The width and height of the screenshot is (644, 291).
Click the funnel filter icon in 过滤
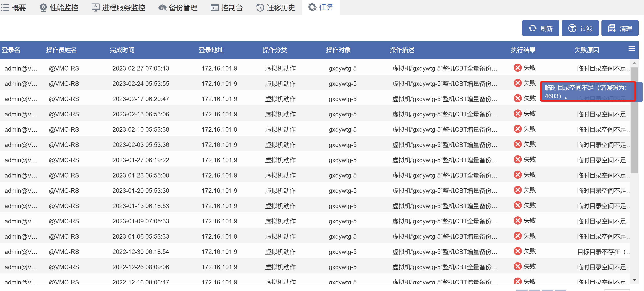[572, 28]
